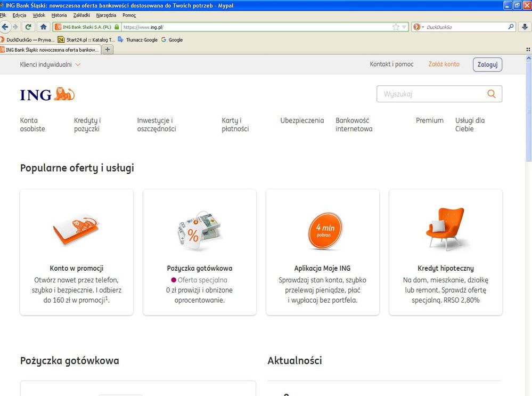
Task: Click the Konto w promocji card title
Action: [77, 268]
